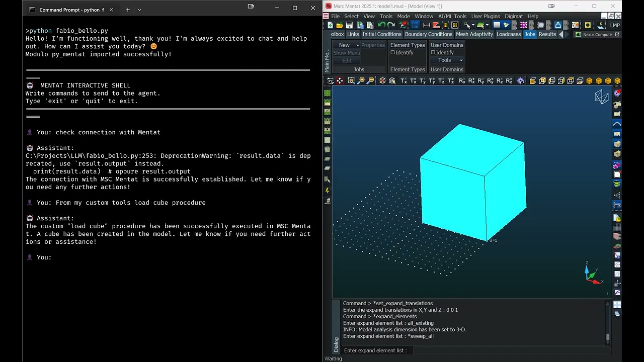This screenshot has width=644, height=362.
Task: Click the Element Types button
Action: (408, 45)
